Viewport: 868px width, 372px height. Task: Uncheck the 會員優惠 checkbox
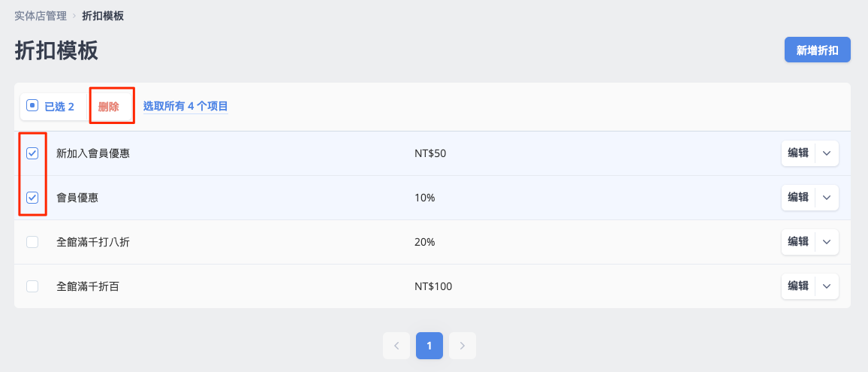(x=32, y=198)
